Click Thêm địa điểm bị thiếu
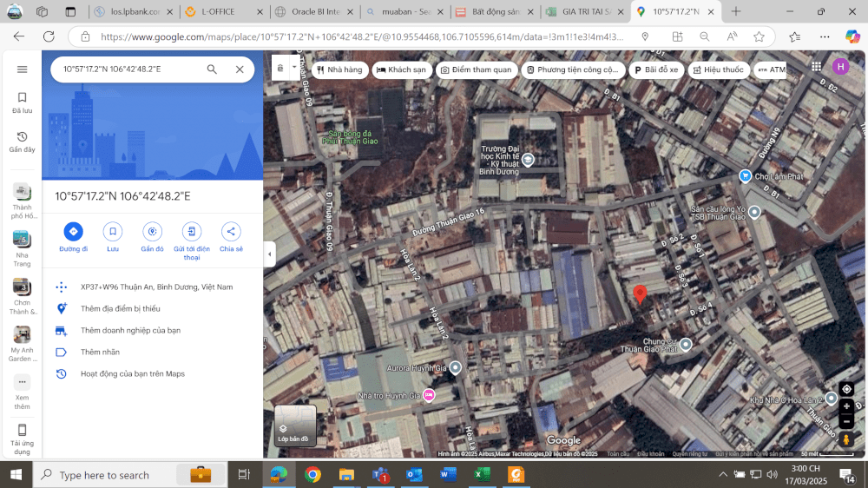Viewport: 868px width, 488px height. [x=120, y=308]
